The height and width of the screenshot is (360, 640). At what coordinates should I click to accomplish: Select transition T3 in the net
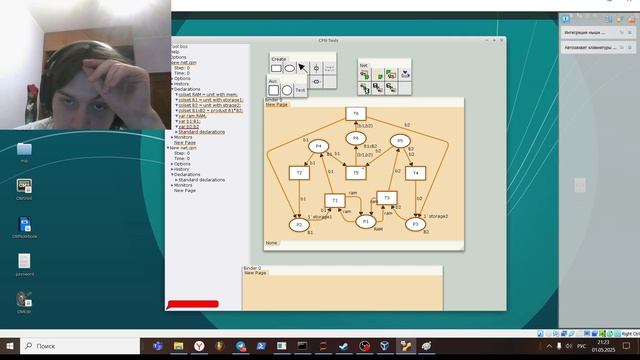click(387, 198)
